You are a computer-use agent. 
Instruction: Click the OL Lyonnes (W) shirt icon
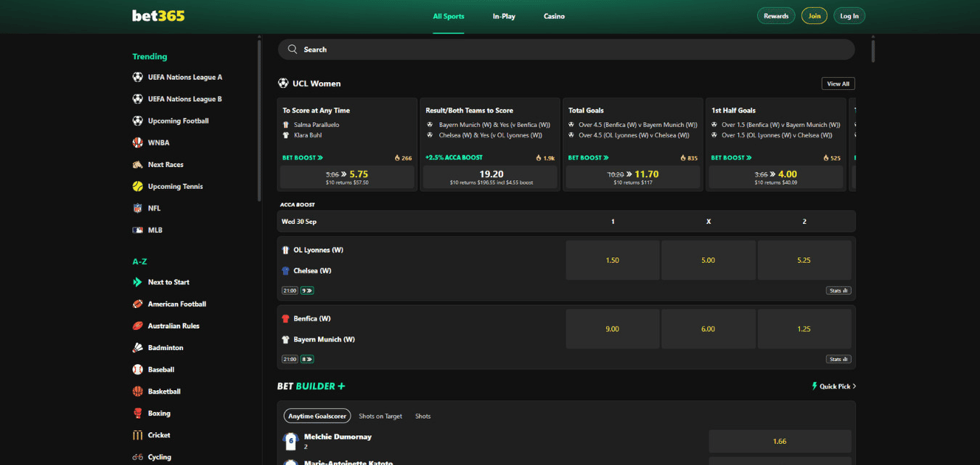tap(285, 250)
